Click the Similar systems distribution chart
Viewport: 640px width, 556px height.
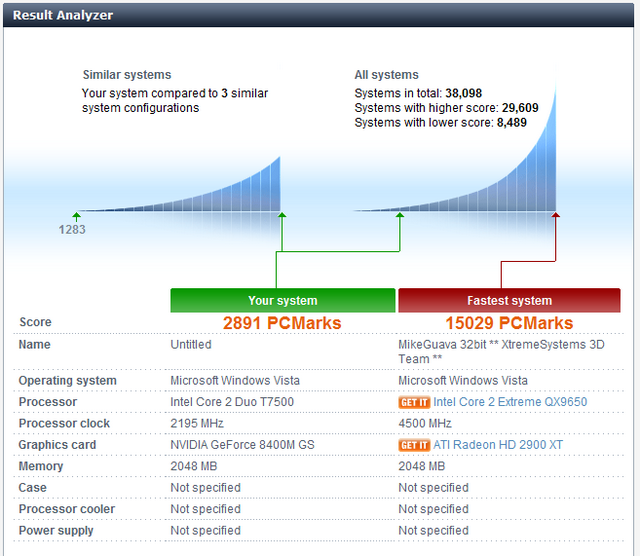180,185
